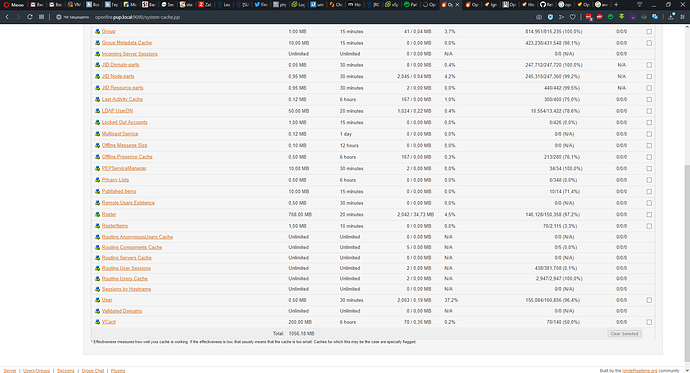Go back with the browser back arrow
The height and width of the screenshot is (373, 690).
7,17
